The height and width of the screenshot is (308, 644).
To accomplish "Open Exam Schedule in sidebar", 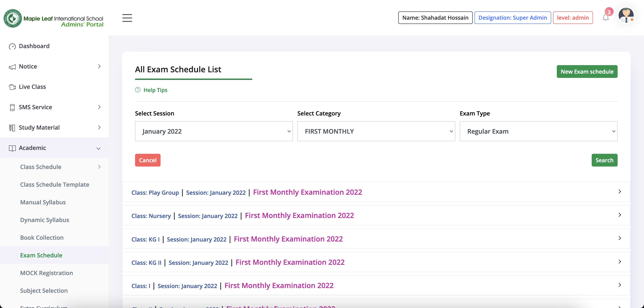I will [x=41, y=255].
